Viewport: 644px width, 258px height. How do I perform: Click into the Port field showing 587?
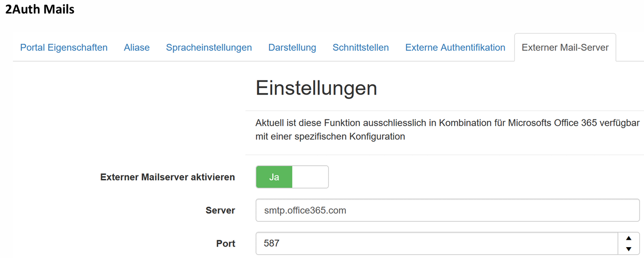pos(437,243)
